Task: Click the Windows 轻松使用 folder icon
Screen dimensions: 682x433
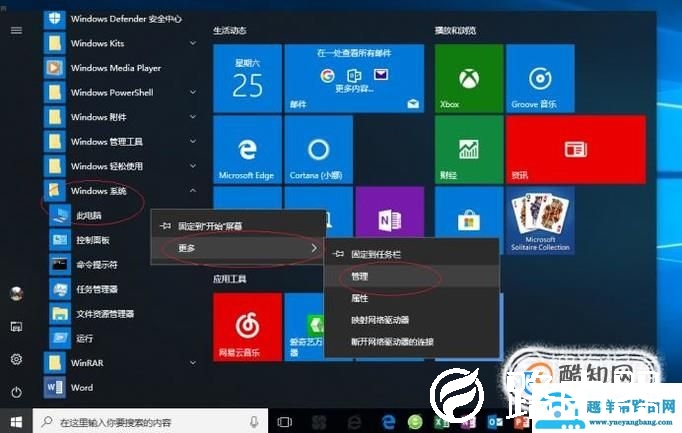Action: (54, 166)
